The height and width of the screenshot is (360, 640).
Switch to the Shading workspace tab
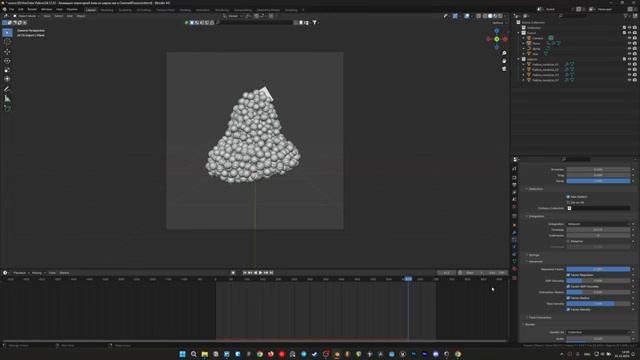185,10
